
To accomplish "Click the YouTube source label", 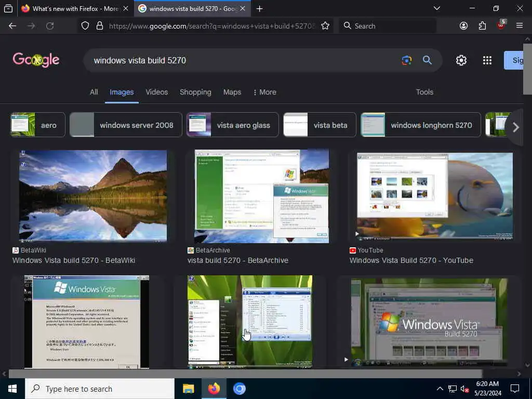I will click(x=370, y=250).
